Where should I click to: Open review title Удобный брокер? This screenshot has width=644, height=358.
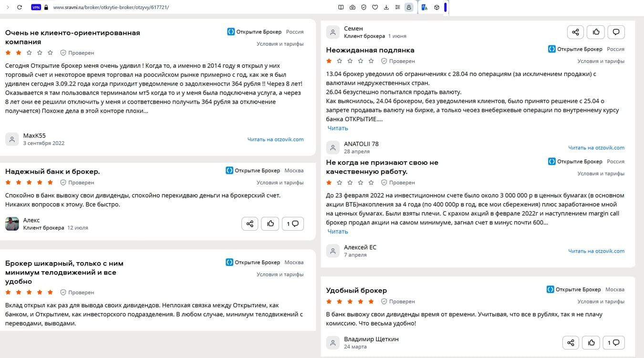click(x=356, y=290)
